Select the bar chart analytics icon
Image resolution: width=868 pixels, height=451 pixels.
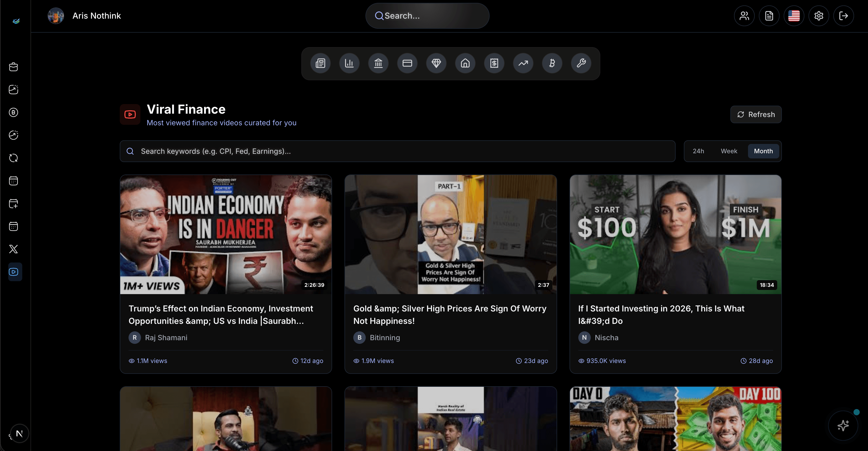[349, 63]
